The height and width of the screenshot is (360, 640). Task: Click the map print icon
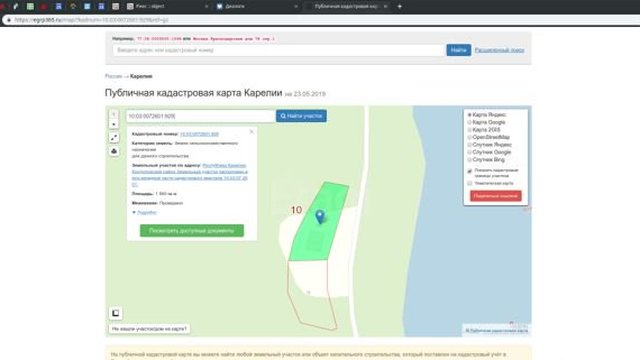(114, 151)
